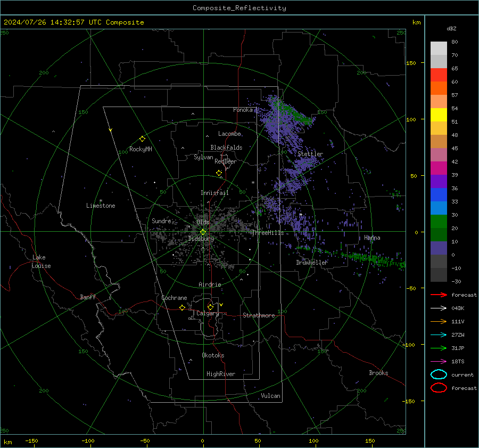Click the red forecast ellipse icon
This screenshot has width=479, height=448.
tap(439, 388)
